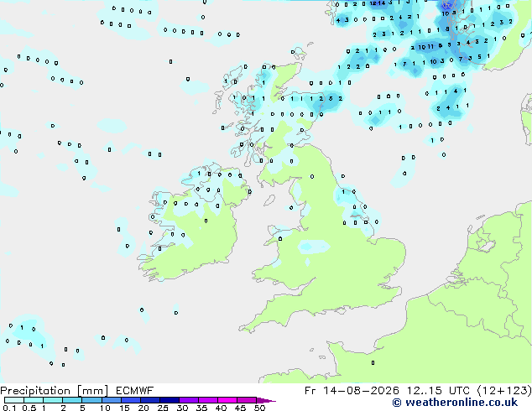Click the legend label '30'
The image size is (532, 411).
182,408
